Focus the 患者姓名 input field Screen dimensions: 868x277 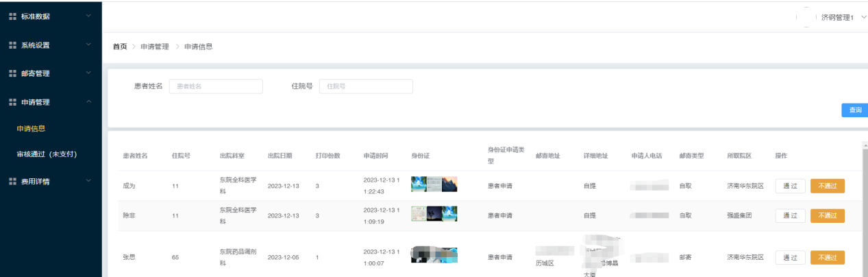(x=216, y=86)
